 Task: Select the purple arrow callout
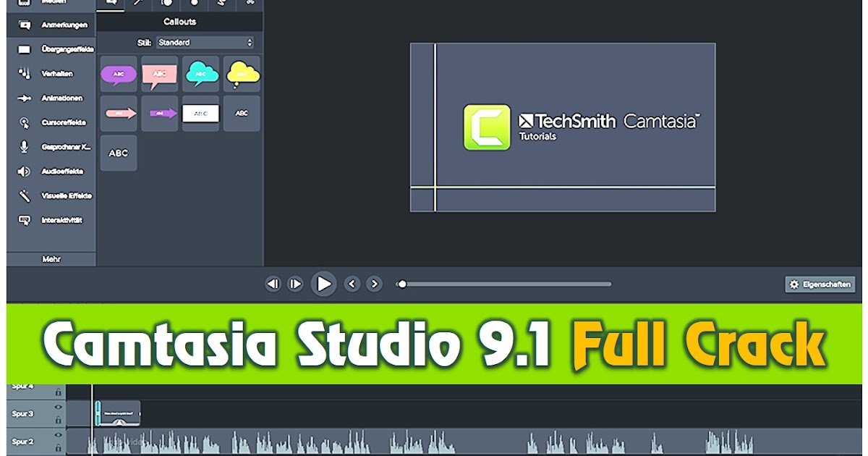[160, 114]
